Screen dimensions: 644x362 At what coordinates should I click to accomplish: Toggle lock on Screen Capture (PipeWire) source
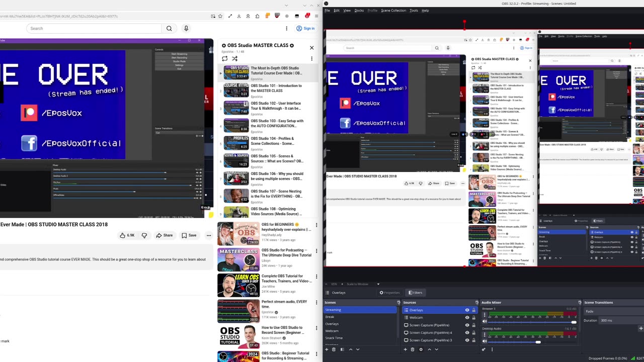point(473,325)
